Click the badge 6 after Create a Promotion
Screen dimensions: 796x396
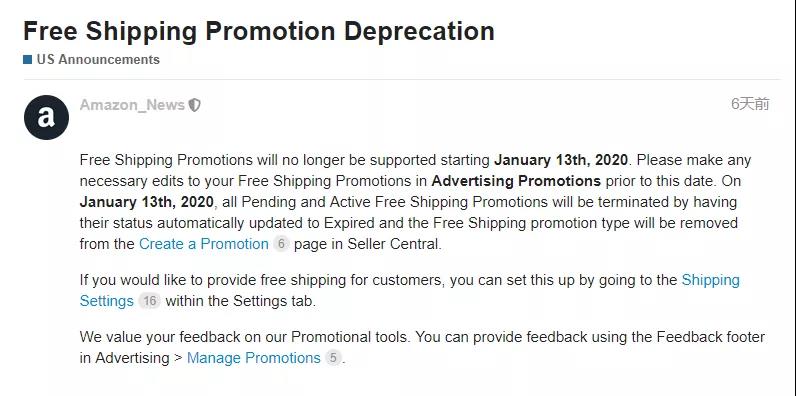[x=281, y=244]
